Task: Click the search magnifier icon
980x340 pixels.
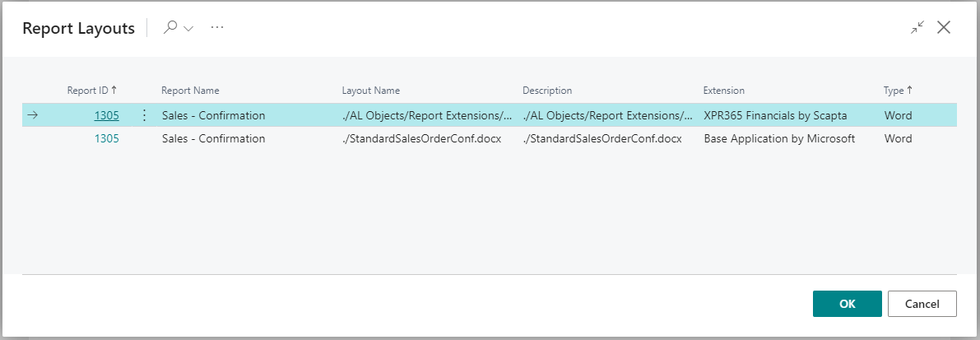Action: point(170,27)
